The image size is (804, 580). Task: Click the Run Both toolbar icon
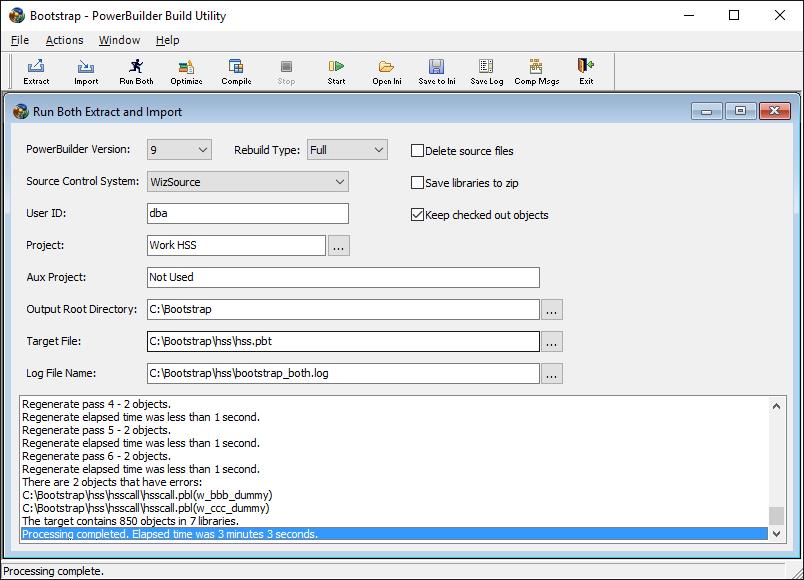[136, 72]
